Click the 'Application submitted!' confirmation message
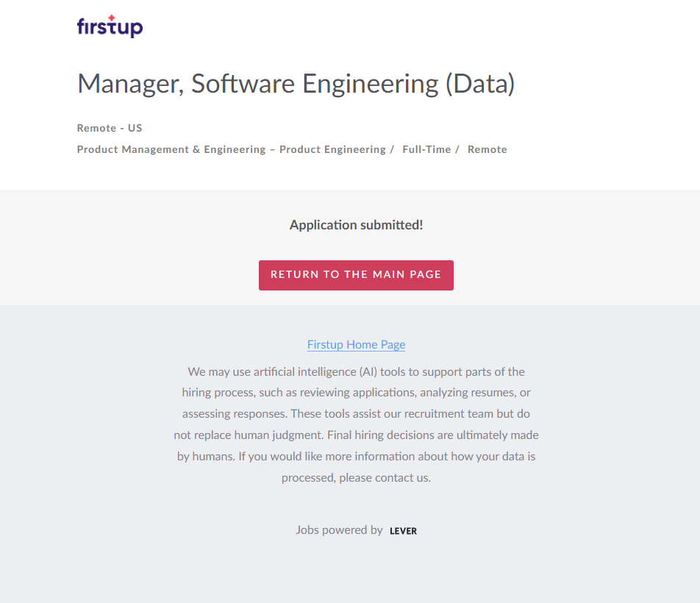The height and width of the screenshot is (603, 700). coord(356,225)
